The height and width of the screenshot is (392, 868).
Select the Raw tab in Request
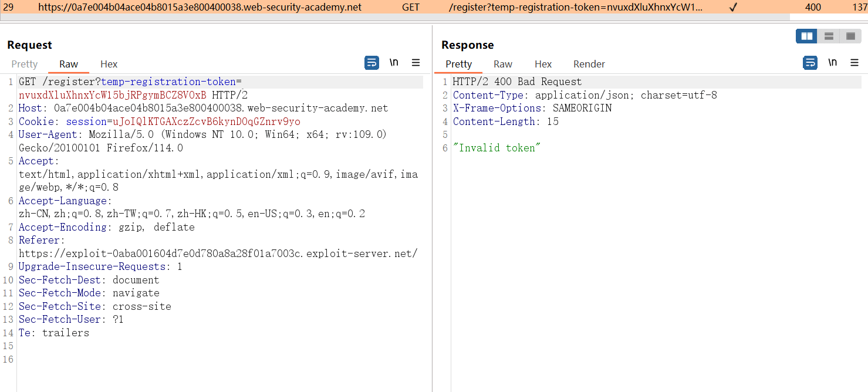69,64
